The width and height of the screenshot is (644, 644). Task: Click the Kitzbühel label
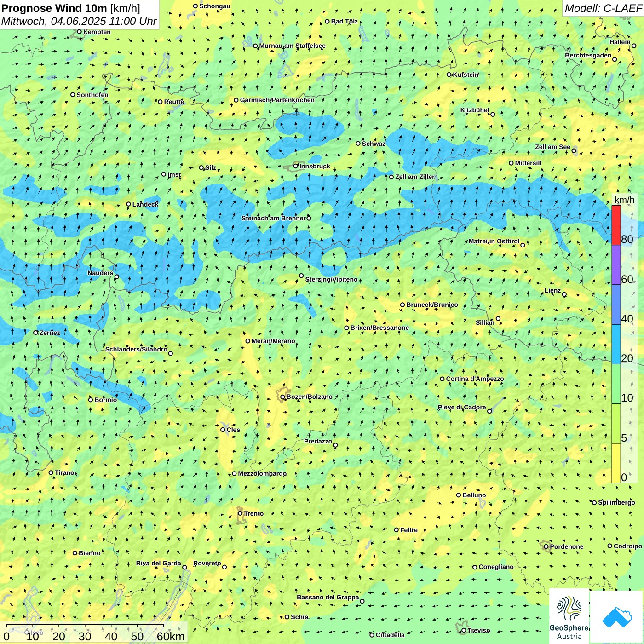tap(475, 110)
